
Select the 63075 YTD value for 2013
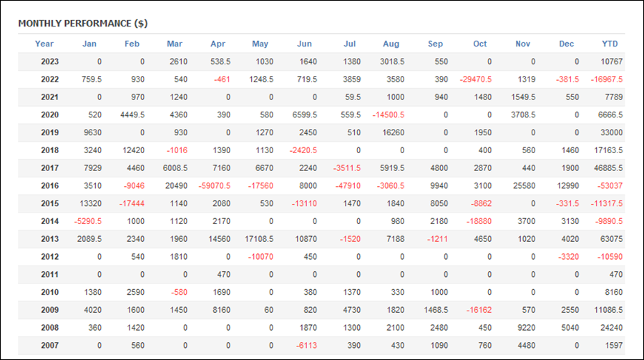pos(612,239)
